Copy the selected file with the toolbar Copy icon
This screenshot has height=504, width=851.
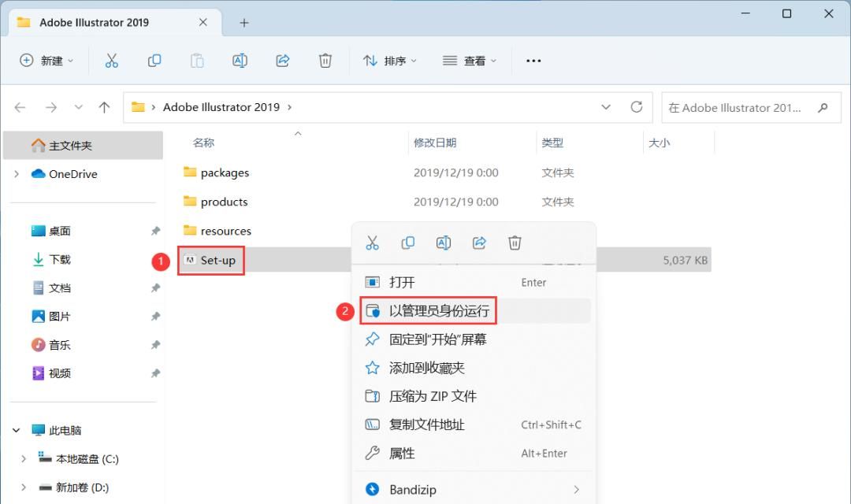154,61
